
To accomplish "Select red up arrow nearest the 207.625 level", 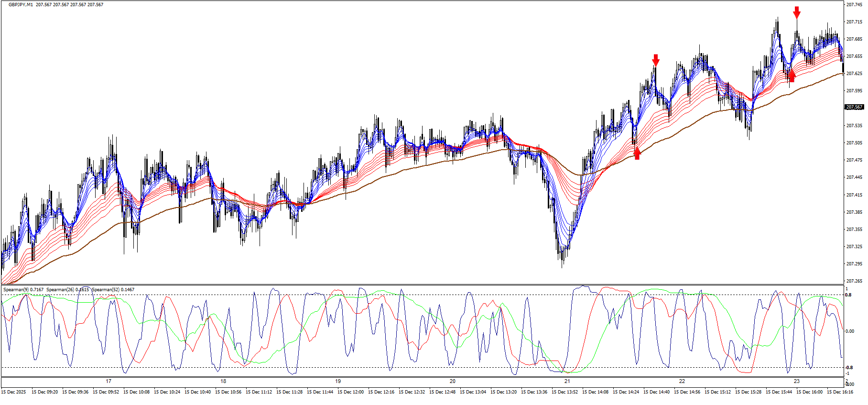I will pyautogui.click(x=792, y=76).
